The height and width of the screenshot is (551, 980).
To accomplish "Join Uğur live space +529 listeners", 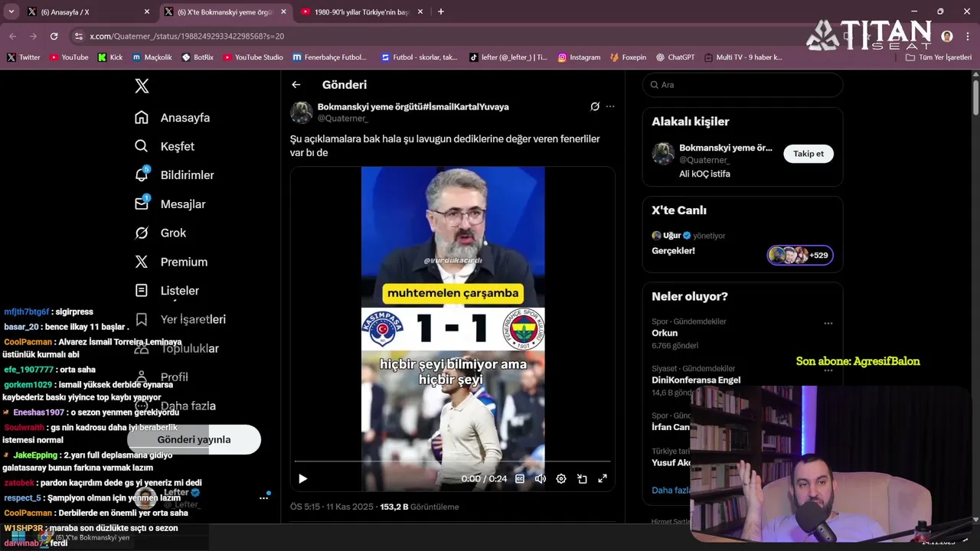I will 800,255.
